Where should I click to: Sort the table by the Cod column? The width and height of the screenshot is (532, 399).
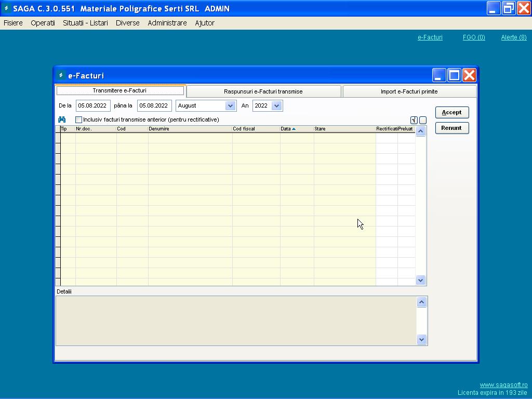coord(132,129)
